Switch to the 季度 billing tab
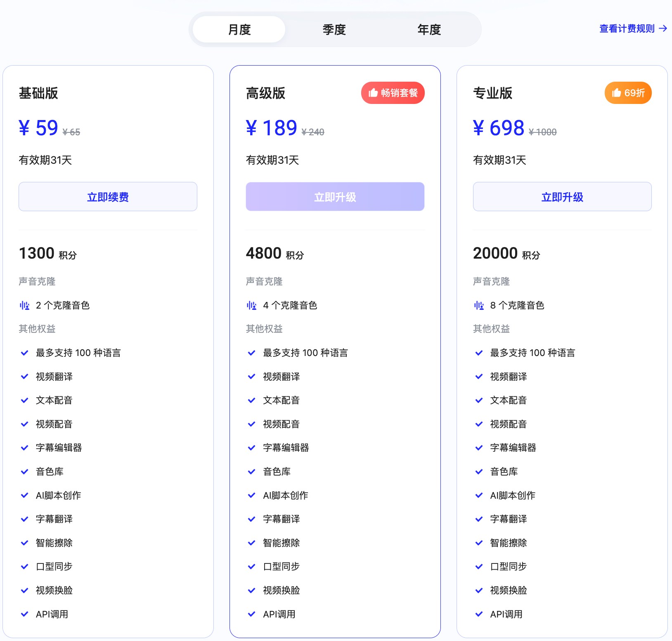This screenshot has height=641, width=672. (x=334, y=29)
